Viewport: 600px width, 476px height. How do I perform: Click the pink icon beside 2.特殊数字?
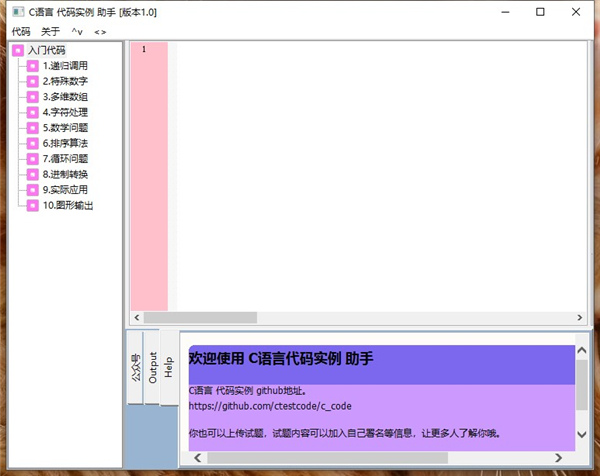(x=33, y=81)
